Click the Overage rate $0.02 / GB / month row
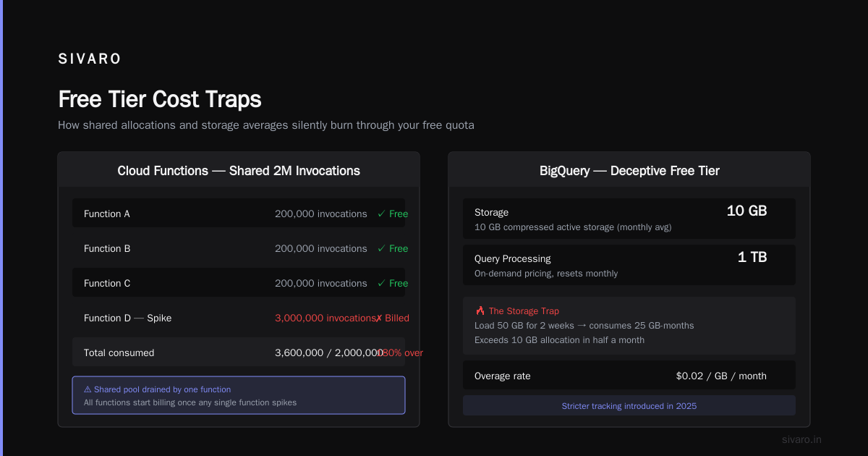Viewport: 868px width, 456px height. 629,376
